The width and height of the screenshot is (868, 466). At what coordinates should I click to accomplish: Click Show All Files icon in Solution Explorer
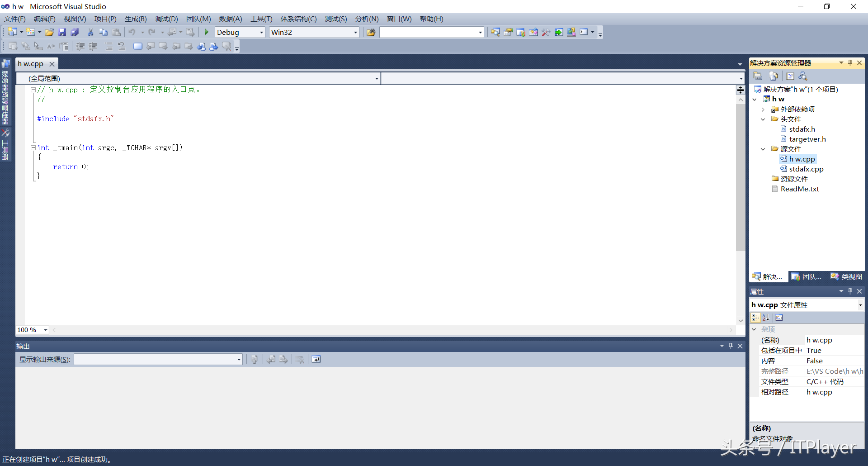coord(774,76)
